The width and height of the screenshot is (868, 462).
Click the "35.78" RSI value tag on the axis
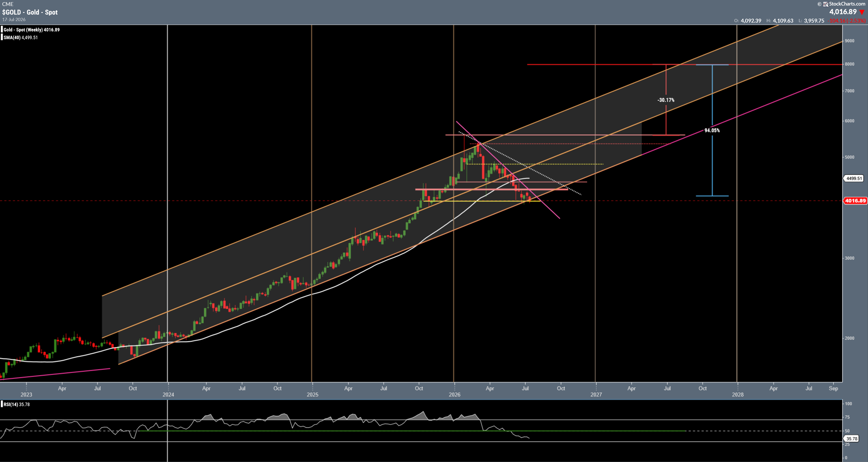point(852,438)
